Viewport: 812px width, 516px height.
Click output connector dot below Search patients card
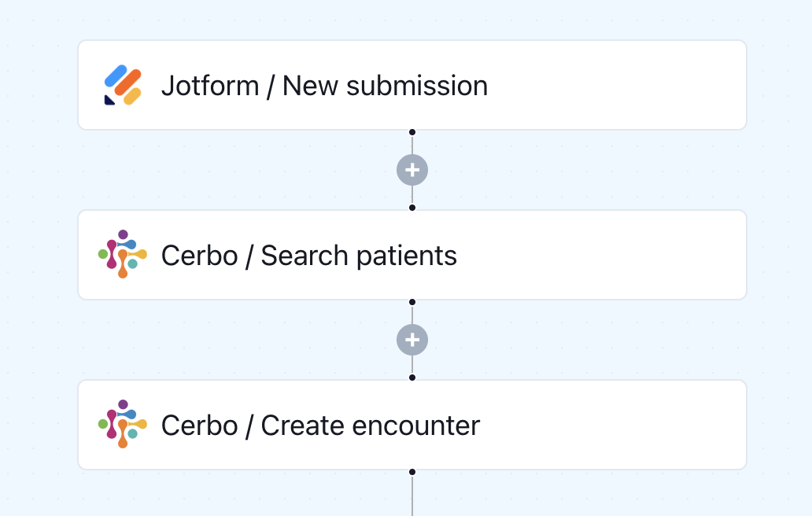tap(412, 302)
